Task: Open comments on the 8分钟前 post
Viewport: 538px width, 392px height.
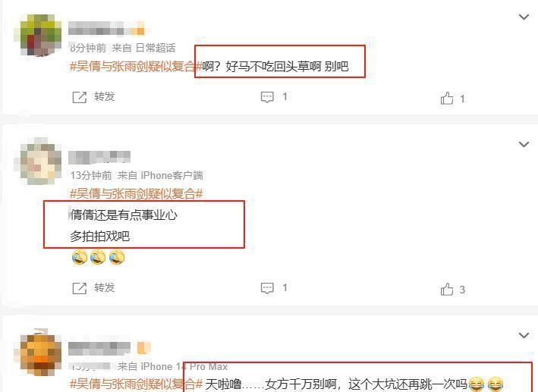Action: click(267, 97)
